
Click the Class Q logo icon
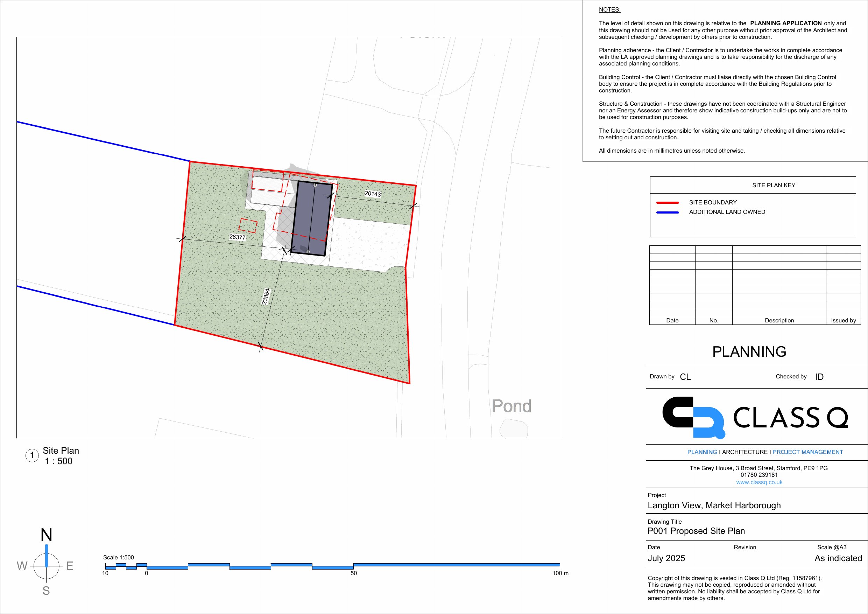click(x=693, y=417)
